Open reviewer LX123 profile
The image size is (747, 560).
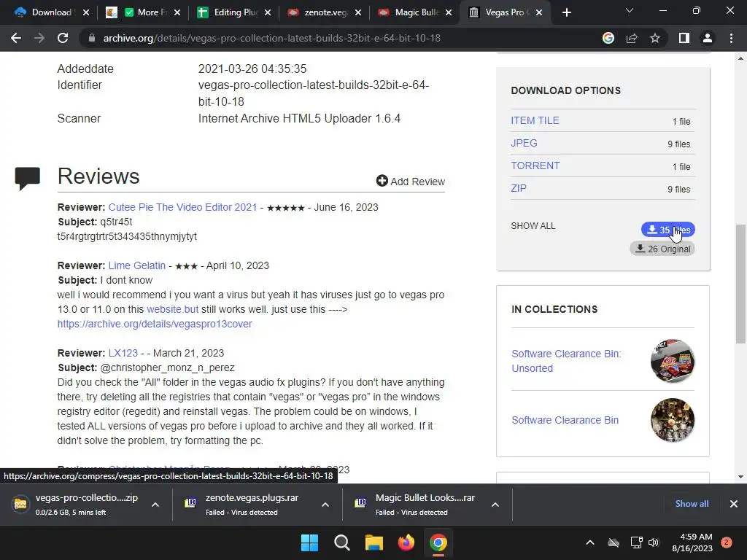point(123,353)
